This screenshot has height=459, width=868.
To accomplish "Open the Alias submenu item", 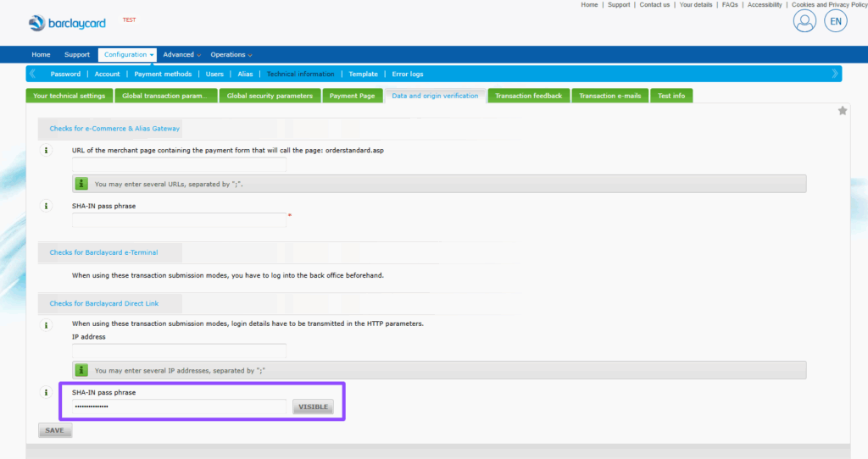I will 245,75.
